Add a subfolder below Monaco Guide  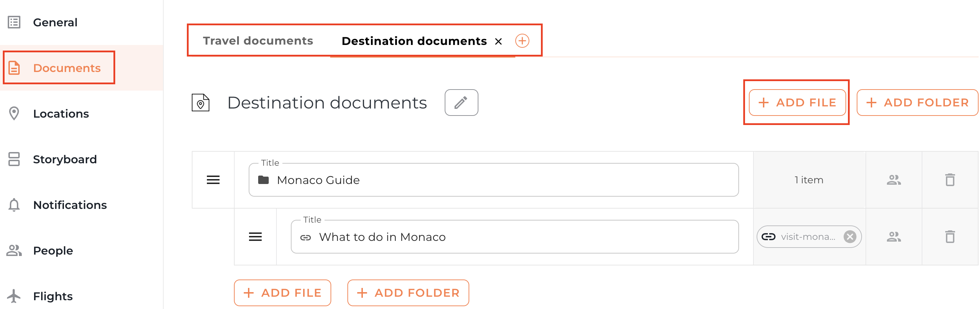click(408, 292)
